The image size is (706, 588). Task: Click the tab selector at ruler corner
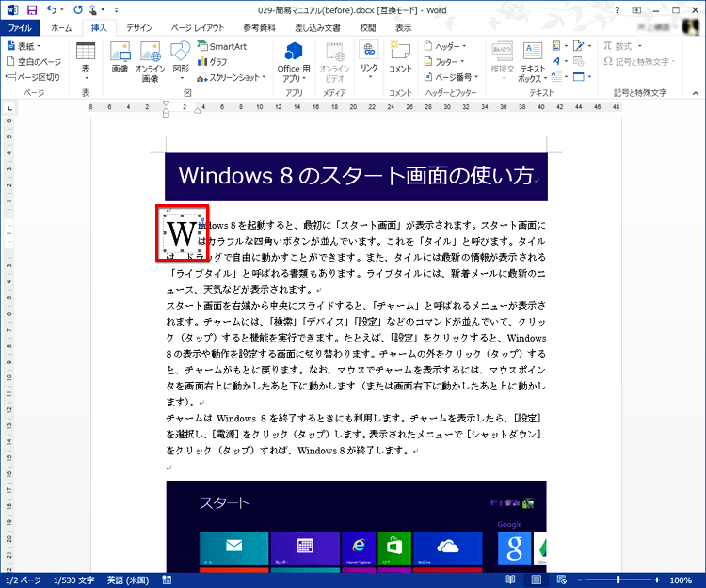(x=9, y=107)
